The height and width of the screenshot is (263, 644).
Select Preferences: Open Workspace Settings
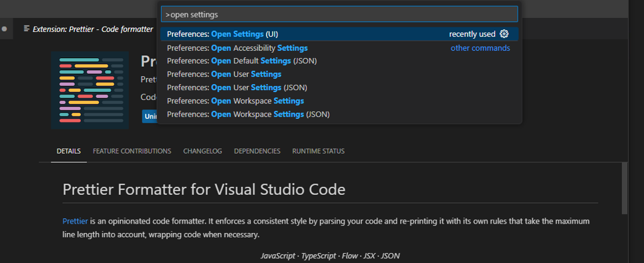click(x=339, y=101)
